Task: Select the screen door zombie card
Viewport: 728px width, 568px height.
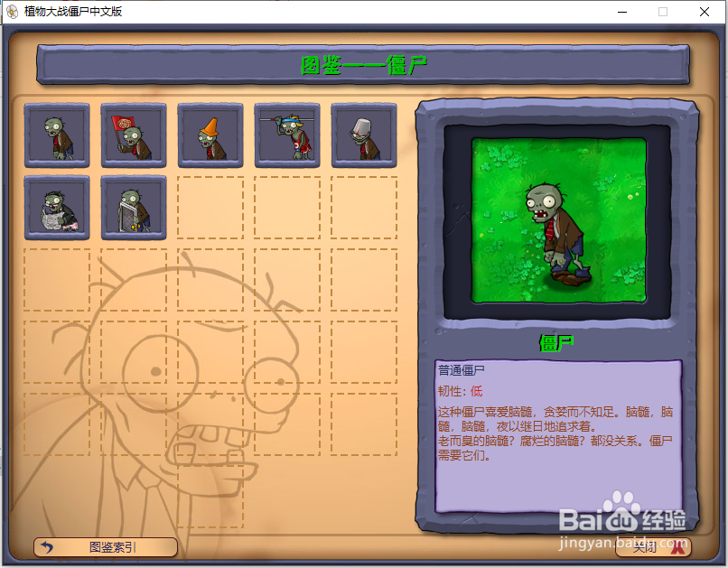Action: coord(134,208)
